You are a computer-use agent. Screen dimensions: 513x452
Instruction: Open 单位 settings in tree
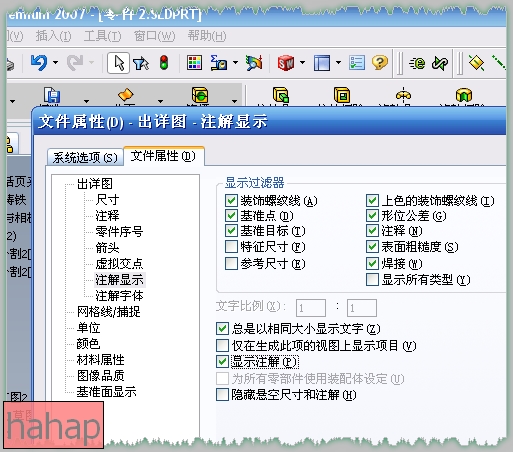point(88,328)
